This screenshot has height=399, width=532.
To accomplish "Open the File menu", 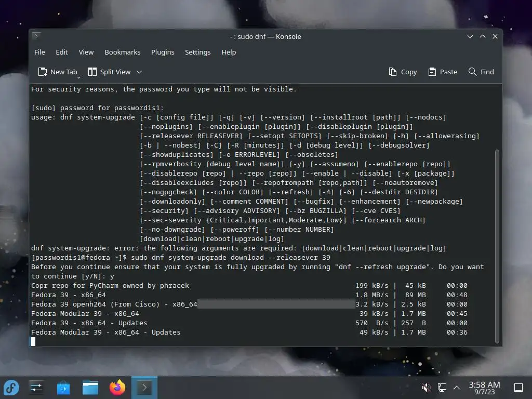I will point(39,52).
